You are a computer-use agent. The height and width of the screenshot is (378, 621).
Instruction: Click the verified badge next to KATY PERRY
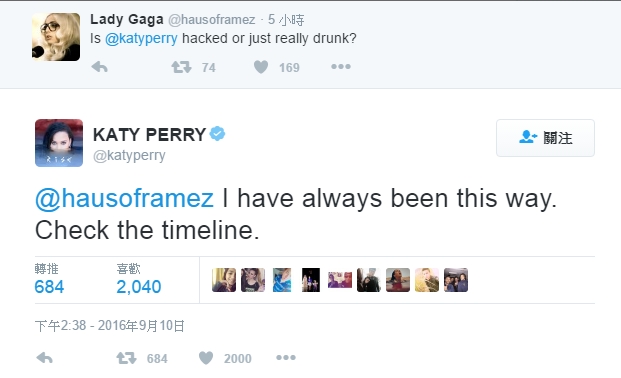tap(217, 134)
